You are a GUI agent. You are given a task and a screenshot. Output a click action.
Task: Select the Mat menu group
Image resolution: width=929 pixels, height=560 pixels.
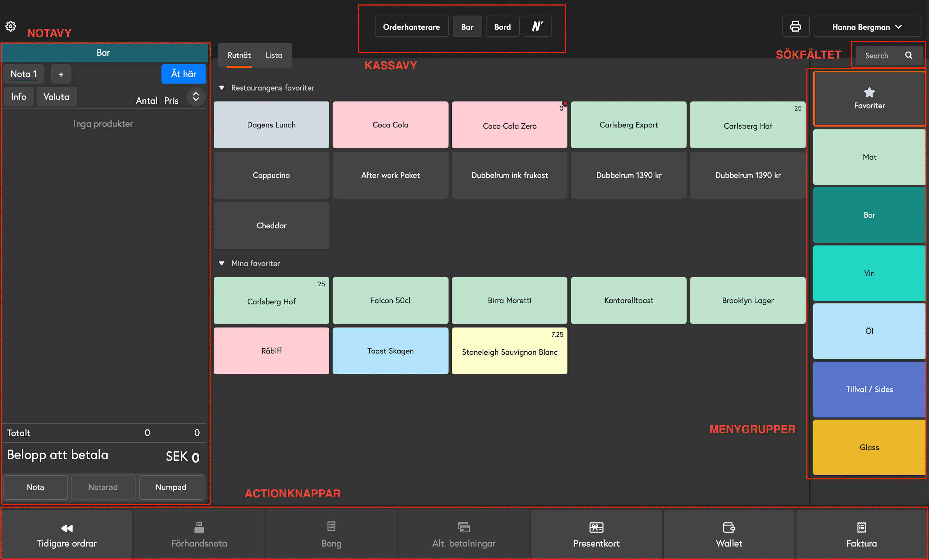click(869, 157)
